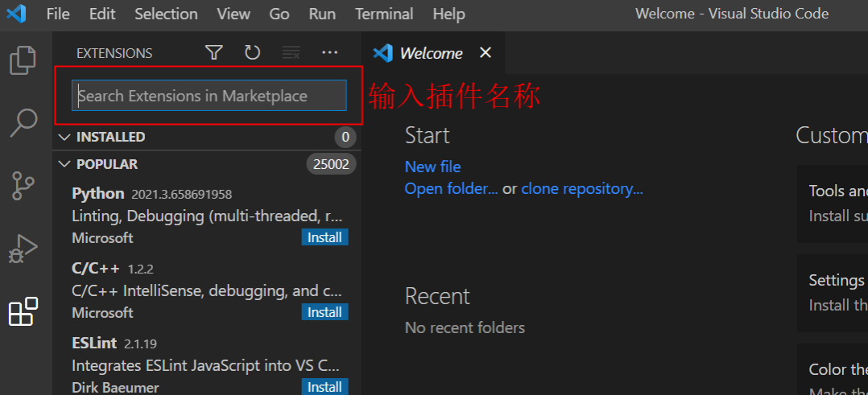The height and width of the screenshot is (395, 868).
Task: Open the Explorer view in activity bar
Action: click(x=23, y=61)
